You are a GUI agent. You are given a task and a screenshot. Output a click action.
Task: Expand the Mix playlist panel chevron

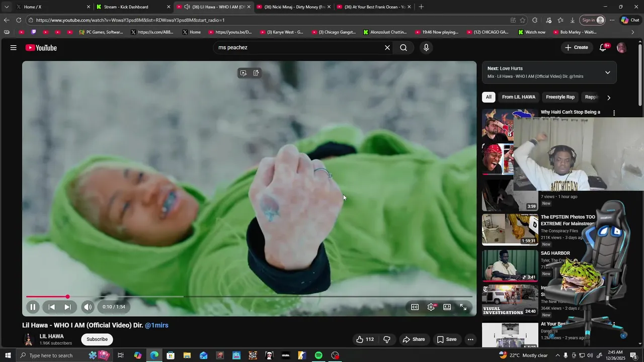[x=608, y=72]
